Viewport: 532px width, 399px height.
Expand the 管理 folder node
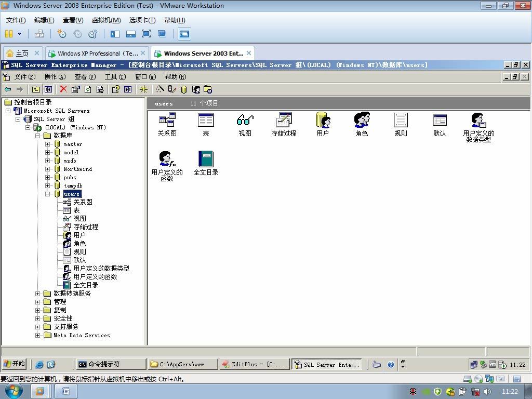pos(37,302)
